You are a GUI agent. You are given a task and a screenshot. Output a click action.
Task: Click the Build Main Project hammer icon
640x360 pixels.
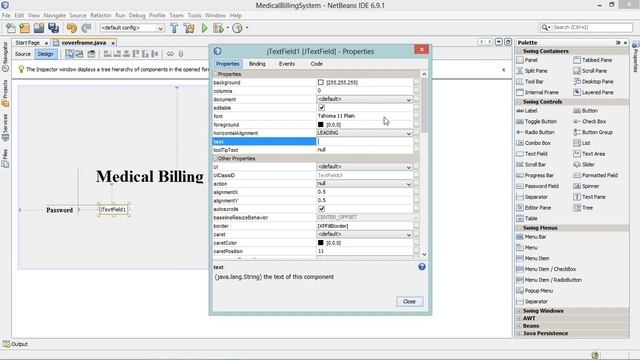pyautogui.click(x=174, y=28)
